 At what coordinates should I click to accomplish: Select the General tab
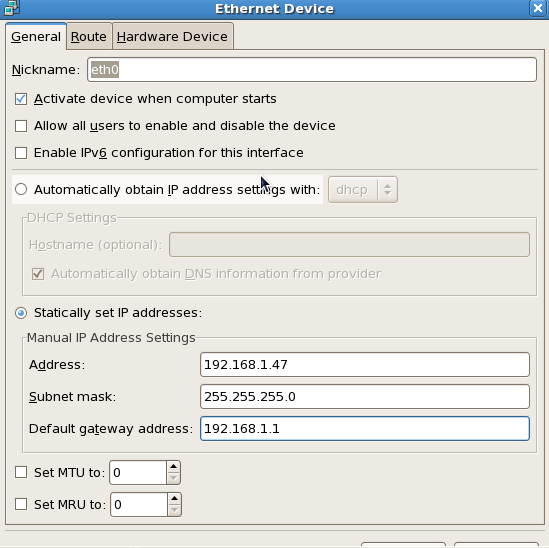pyautogui.click(x=36, y=36)
